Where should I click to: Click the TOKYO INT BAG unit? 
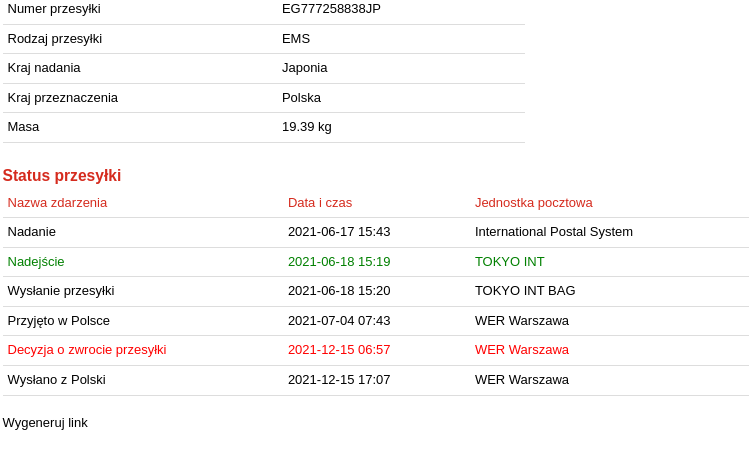click(x=525, y=291)
